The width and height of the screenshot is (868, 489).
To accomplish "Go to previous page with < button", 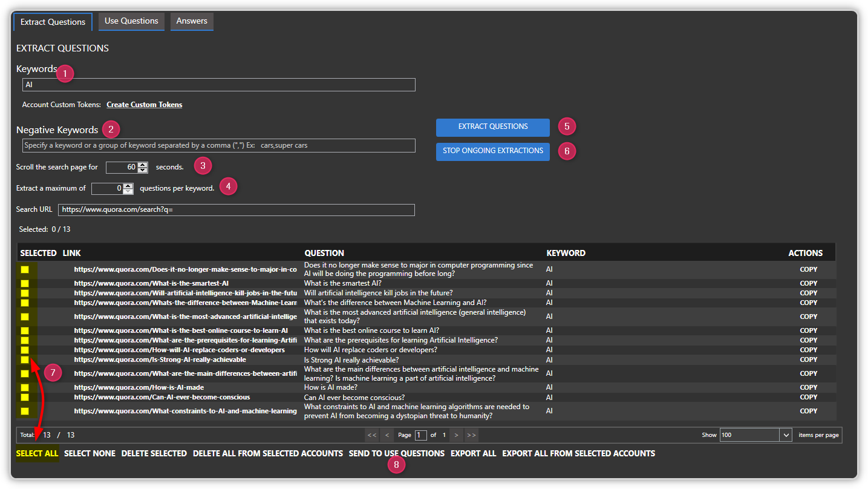I will [x=388, y=435].
